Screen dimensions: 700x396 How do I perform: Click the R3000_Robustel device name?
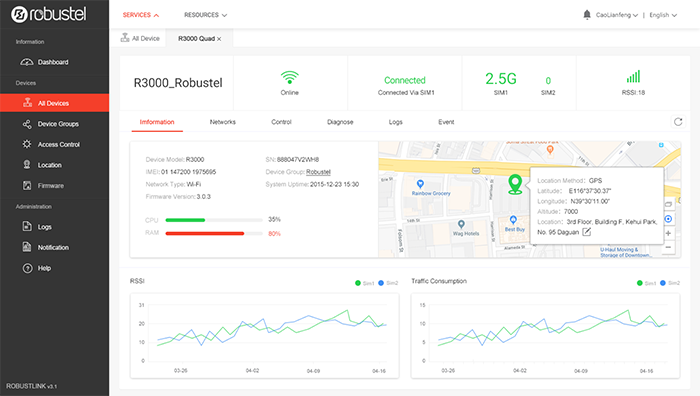point(178,83)
